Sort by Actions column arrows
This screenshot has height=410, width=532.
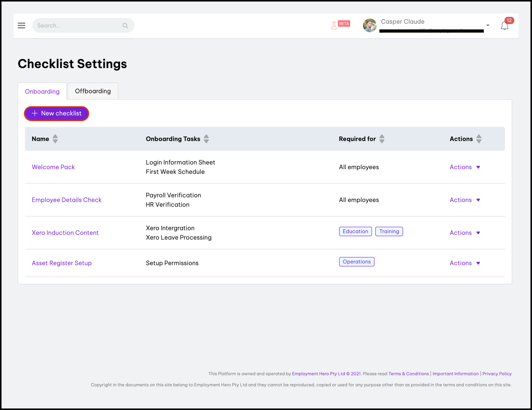479,139
